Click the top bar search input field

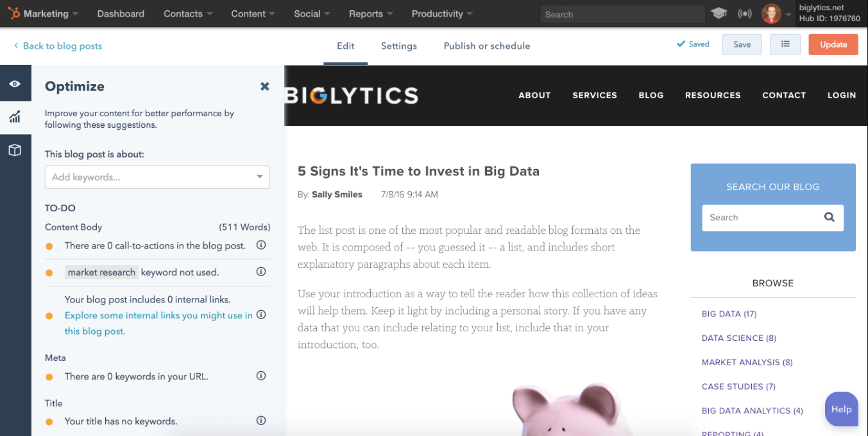point(621,13)
